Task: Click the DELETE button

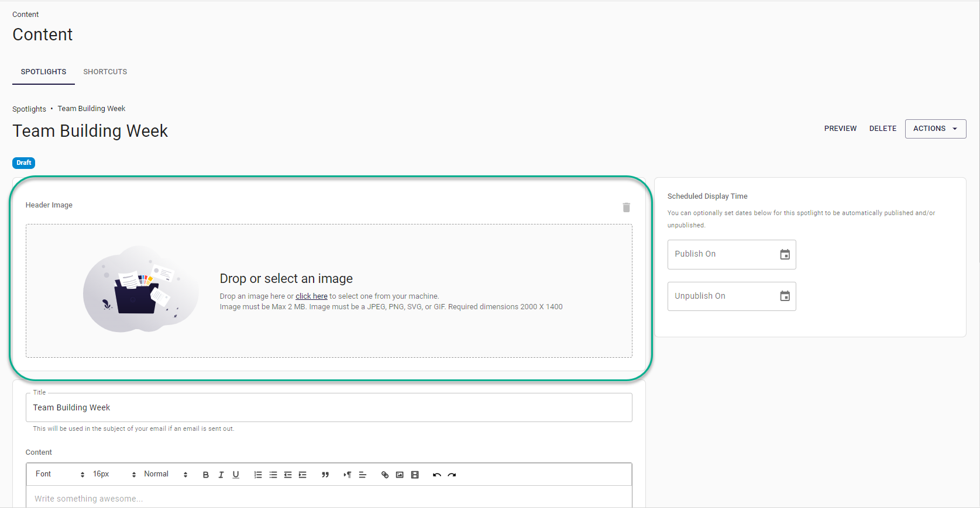Action: [882, 129]
